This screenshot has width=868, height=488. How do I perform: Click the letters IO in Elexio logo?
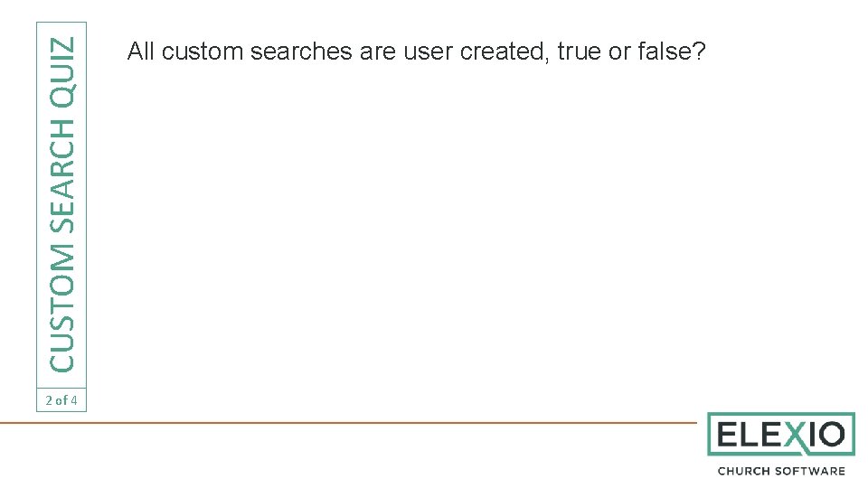tap(826, 435)
